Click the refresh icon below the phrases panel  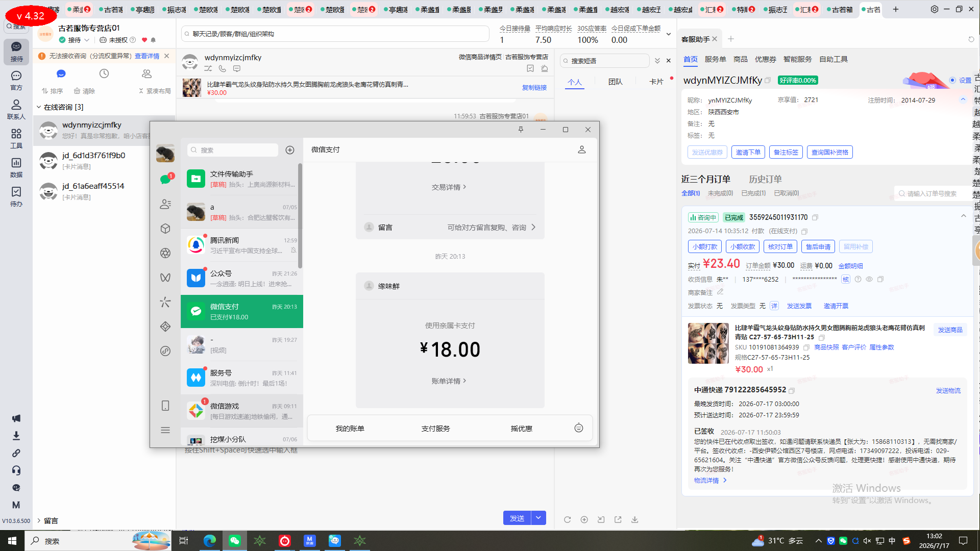(x=568, y=519)
